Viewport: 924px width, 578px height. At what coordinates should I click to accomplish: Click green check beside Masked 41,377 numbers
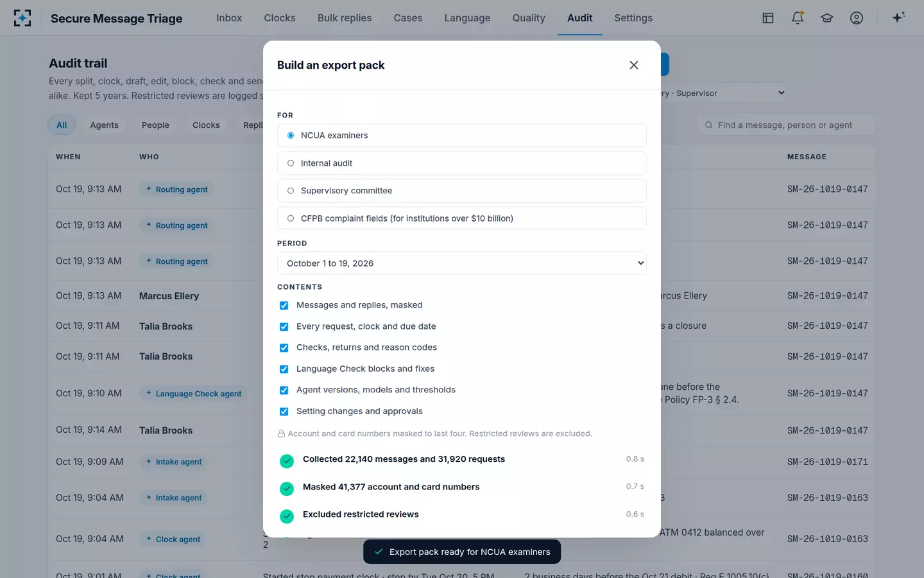point(287,488)
